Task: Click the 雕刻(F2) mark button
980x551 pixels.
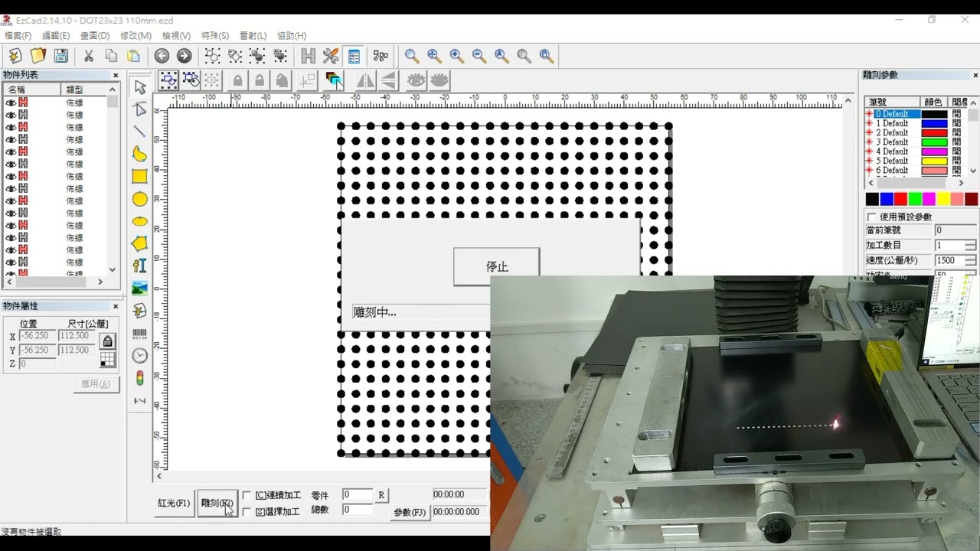Action: coord(217,504)
